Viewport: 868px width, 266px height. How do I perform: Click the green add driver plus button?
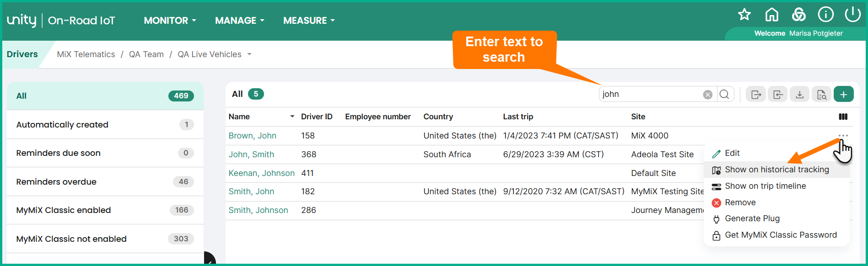[x=843, y=94]
